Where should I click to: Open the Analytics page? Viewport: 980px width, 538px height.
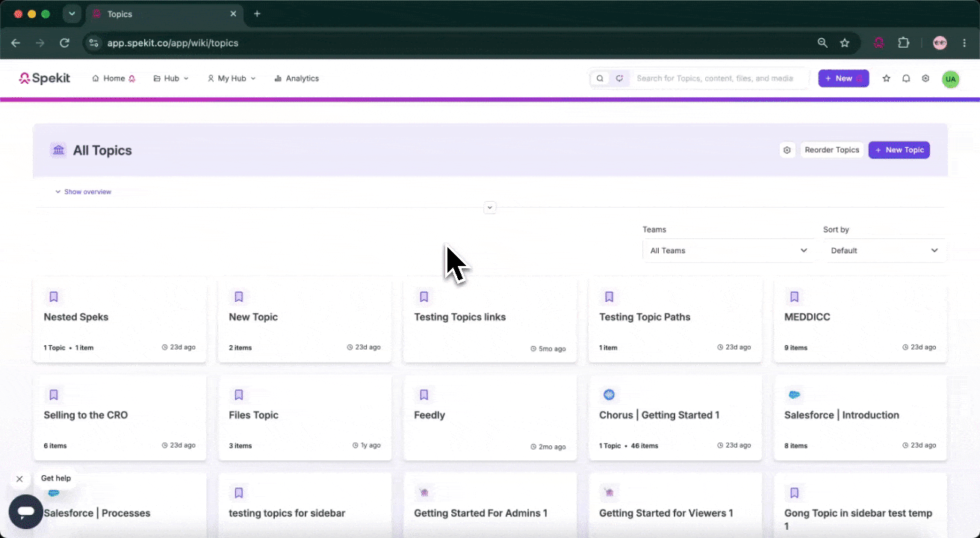coord(296,78)
